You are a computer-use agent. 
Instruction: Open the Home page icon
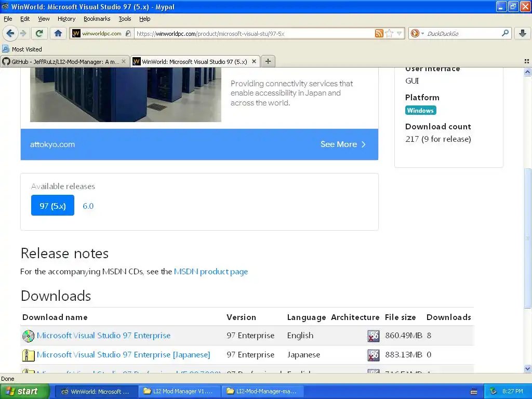pos(58,33)
